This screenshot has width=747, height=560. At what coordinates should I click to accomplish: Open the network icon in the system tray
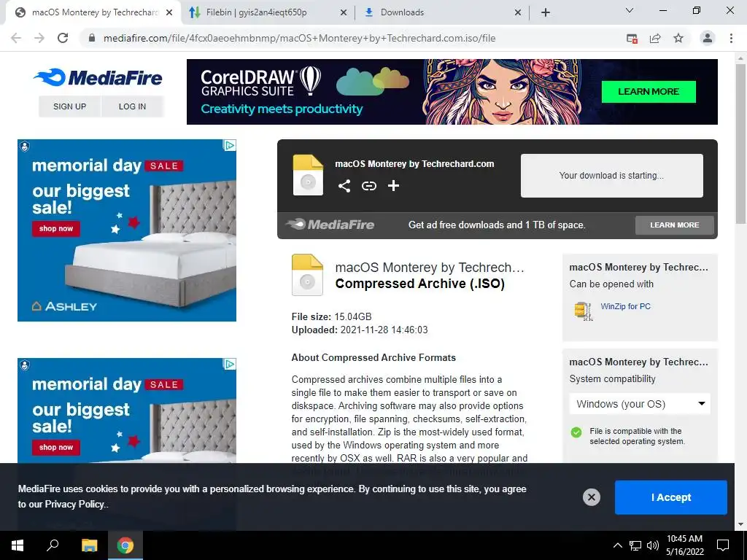click(635, 545)
